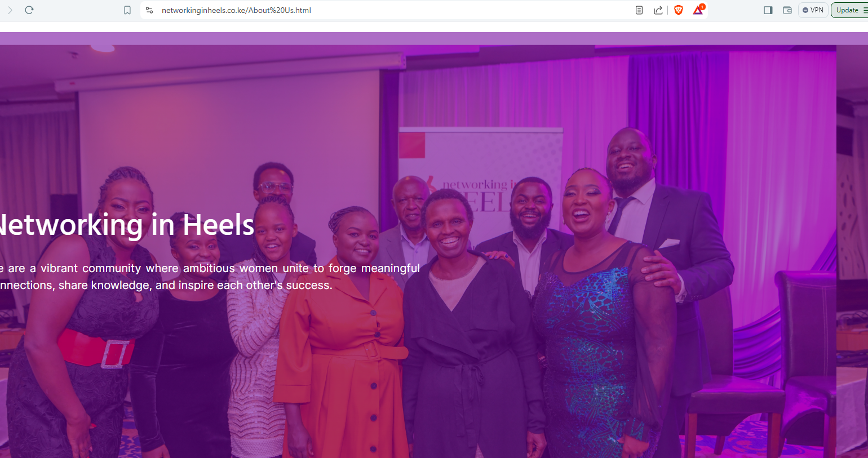Open reader mode for this page
Viewport: 868px width, 458px height.
(x=639, y=10)
